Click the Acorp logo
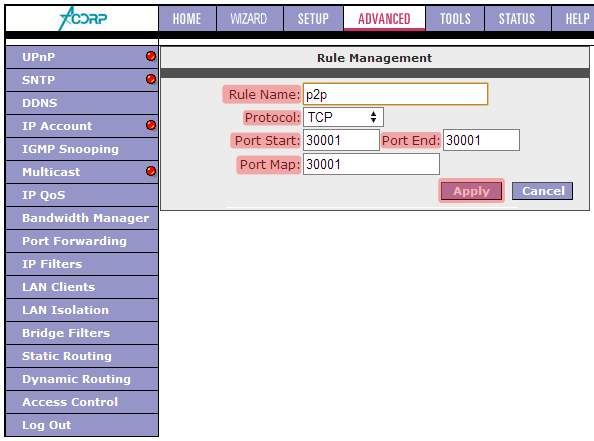The height and width of the screenshot is (441, 594). click(83, 18)
